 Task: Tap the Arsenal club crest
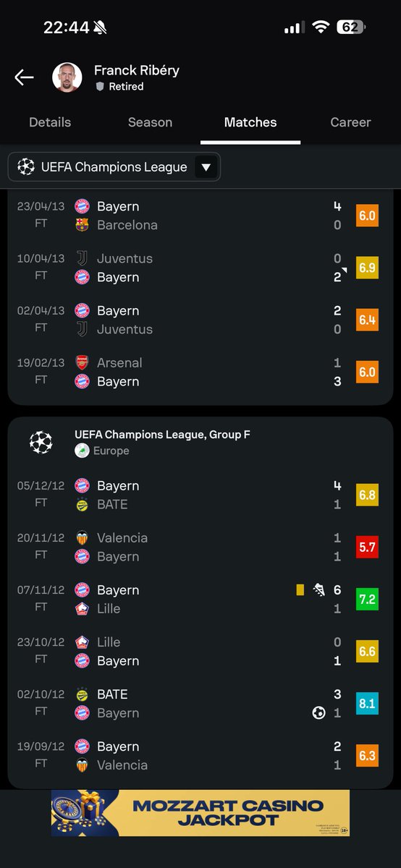point(82,362)
